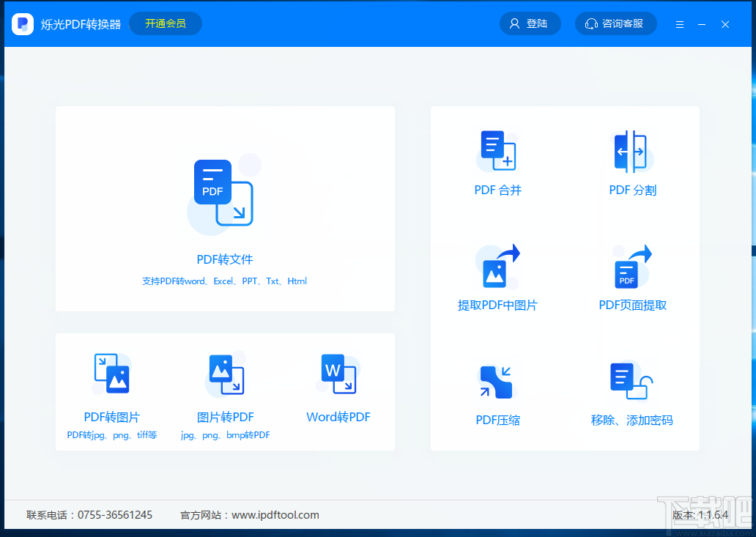Click the 登陆 login button

point(530,23)
